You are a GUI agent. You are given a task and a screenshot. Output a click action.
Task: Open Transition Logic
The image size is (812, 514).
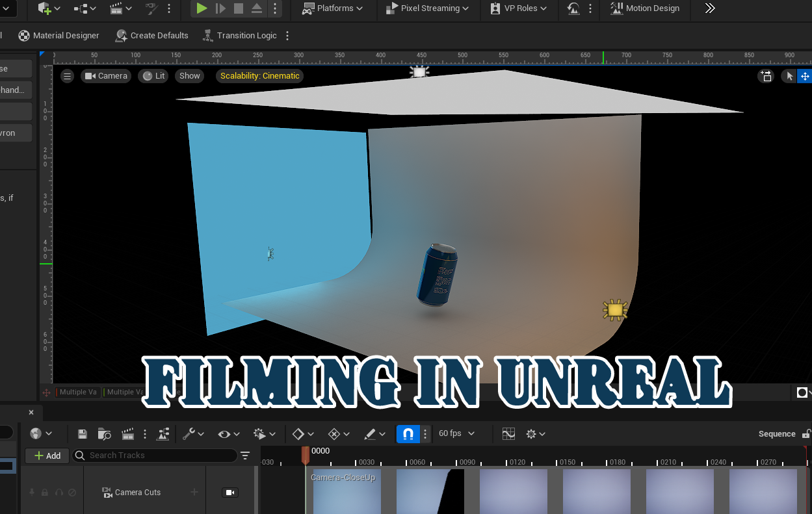tap(239, 36)
